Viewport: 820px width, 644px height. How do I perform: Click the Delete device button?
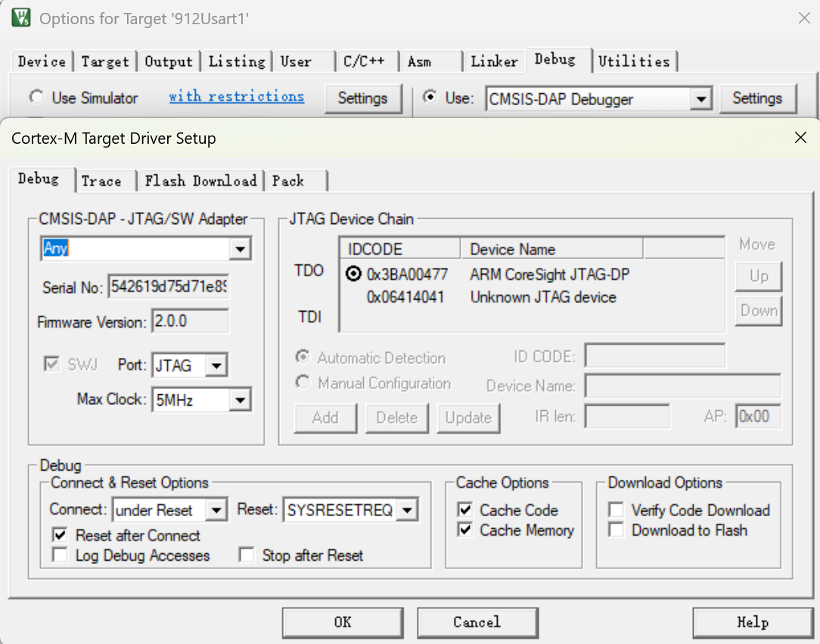click(x=397, y=418)
